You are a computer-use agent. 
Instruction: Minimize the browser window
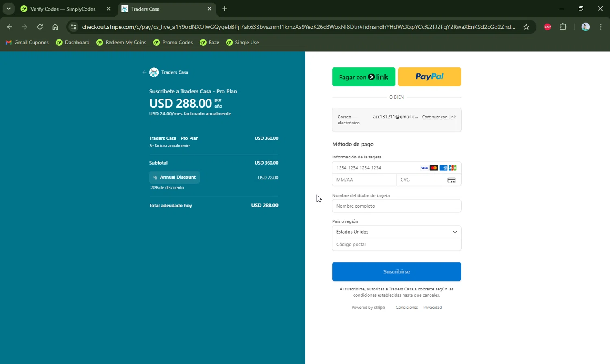click(561, 9)
